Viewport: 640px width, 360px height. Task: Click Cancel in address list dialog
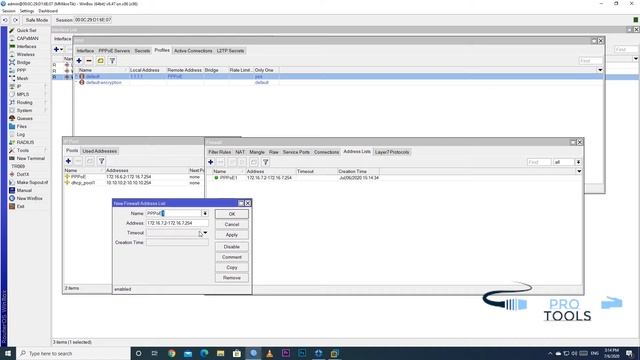(231, 224)
